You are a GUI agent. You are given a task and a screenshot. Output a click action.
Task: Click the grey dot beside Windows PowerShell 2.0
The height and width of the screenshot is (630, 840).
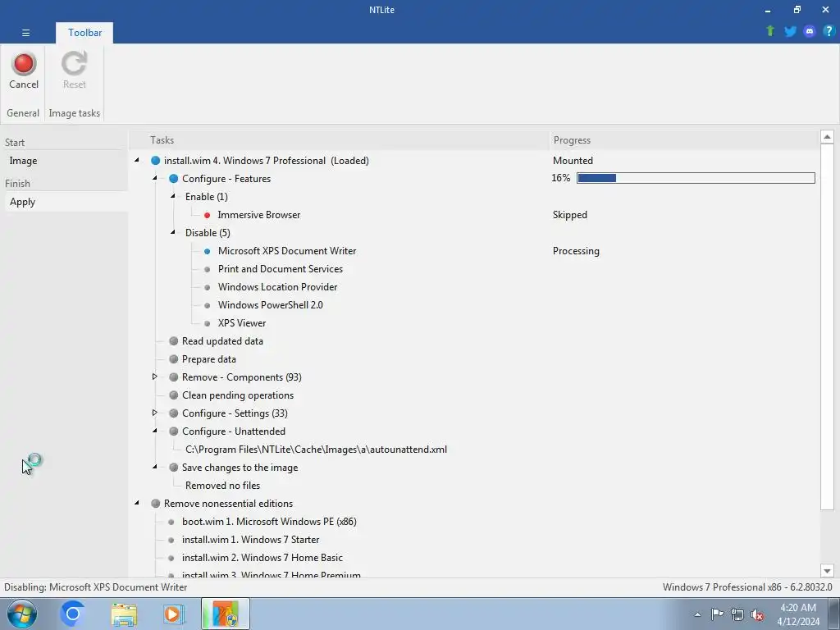tap(208, 305)
